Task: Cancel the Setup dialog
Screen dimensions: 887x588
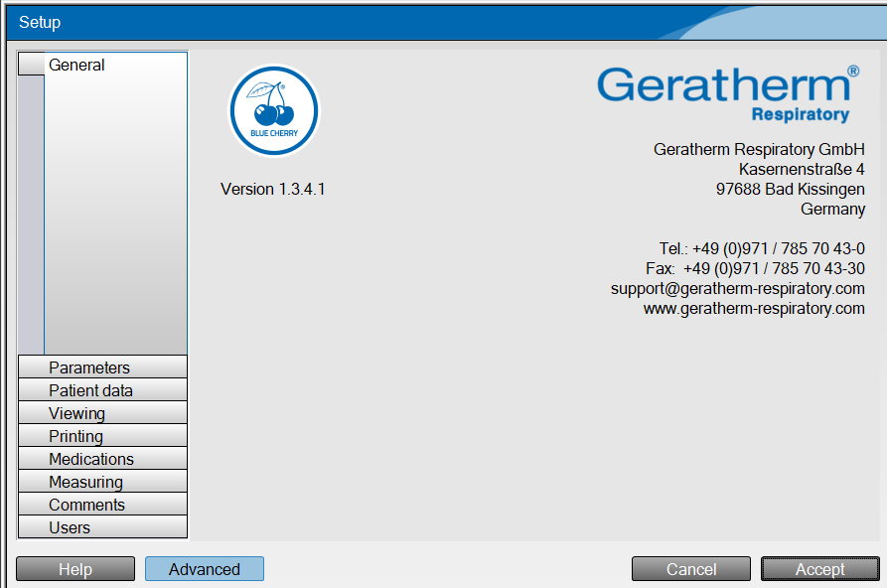Action: pos(691,569)
